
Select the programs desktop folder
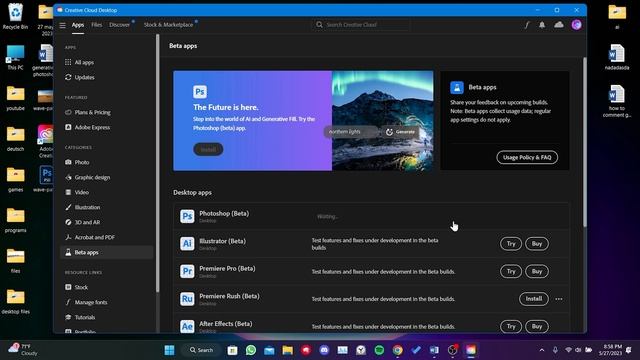click(16, 220)
